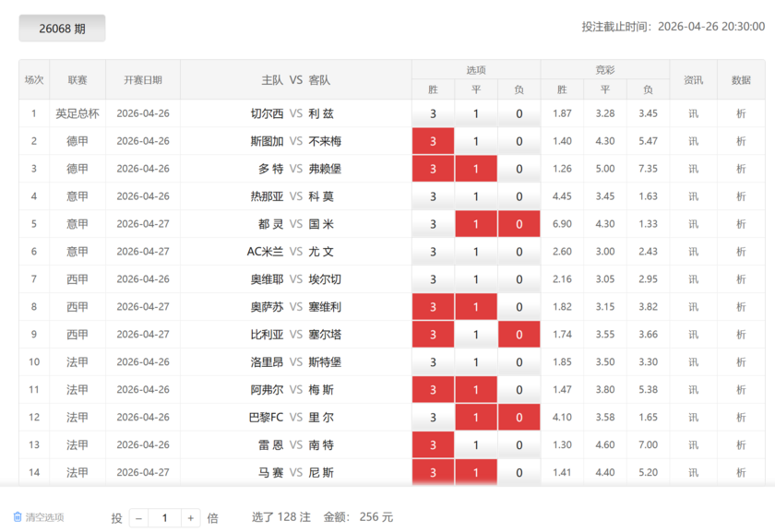Viewport: 775px width, 532px height.
Task: Select 胜 for 切尔西 vs 利兹
Action: (433, 112)
